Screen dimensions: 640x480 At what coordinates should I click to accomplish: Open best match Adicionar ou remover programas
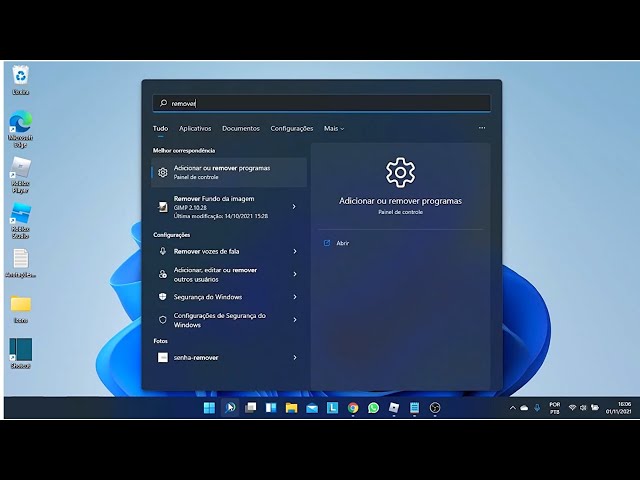click(x=229, y=173)
